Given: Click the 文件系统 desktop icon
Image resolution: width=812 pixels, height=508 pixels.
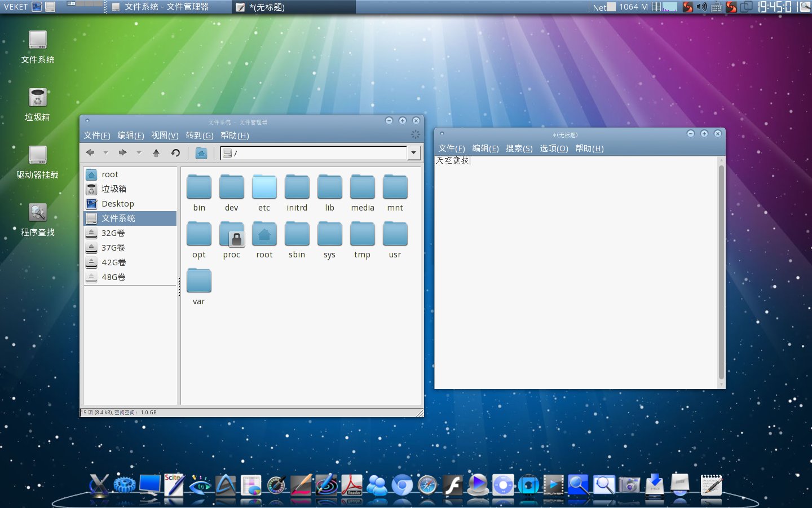Looking at the screenshot, I should [38, 47].
